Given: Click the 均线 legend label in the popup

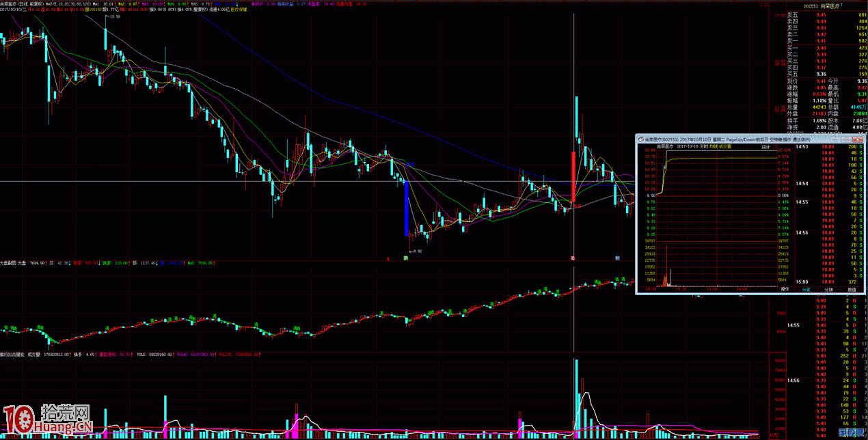Looking at the screenshot, I should [713, 147].
